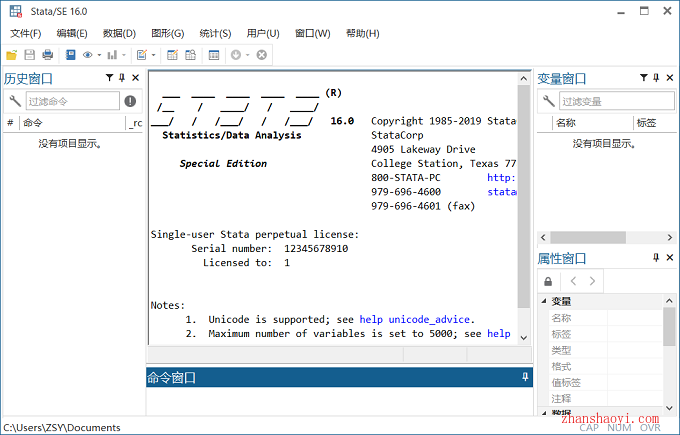Image resolution: width=680 pixels, height=435 pixels.
Task: Open the Do-file Editor icon
Action: point(142,55)
